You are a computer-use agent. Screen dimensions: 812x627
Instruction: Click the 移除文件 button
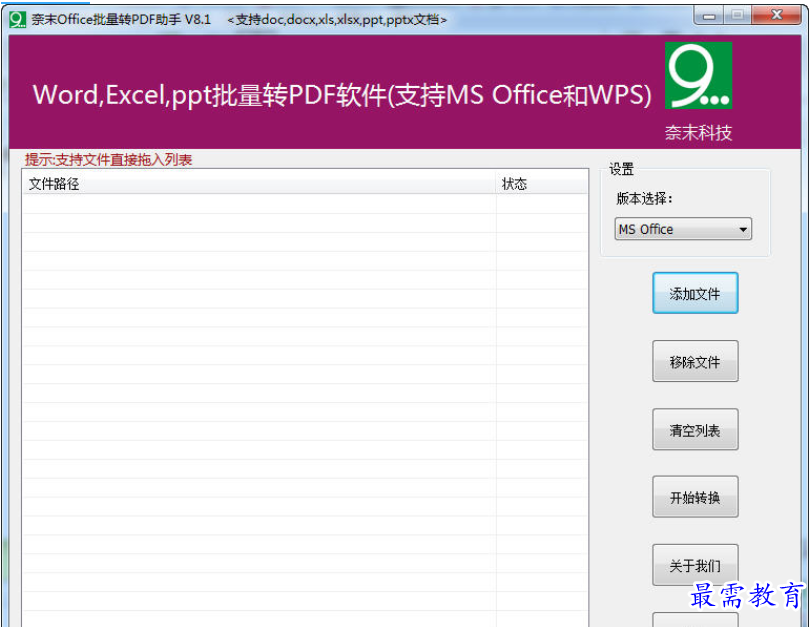[x=695, y=361]
